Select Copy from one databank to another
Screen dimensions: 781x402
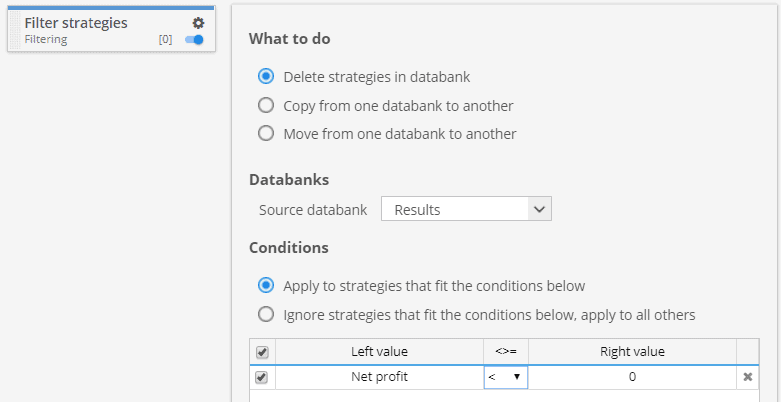(x=266, y=106)
